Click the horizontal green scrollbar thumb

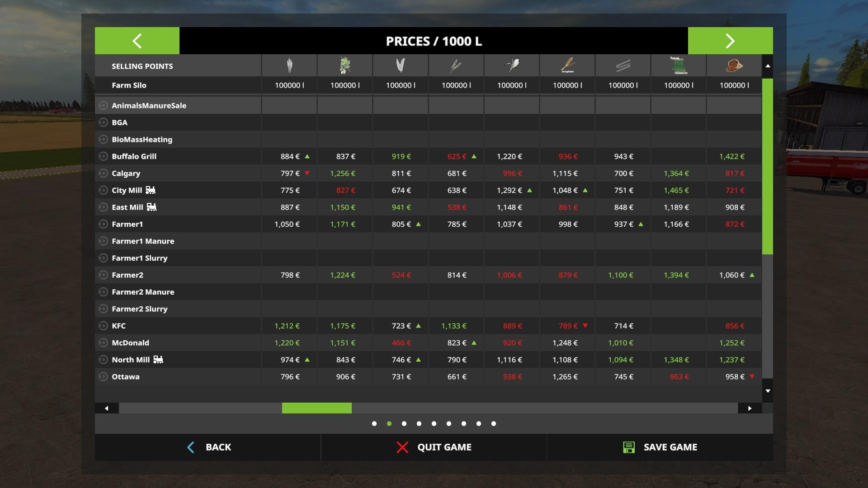point(316,408)
